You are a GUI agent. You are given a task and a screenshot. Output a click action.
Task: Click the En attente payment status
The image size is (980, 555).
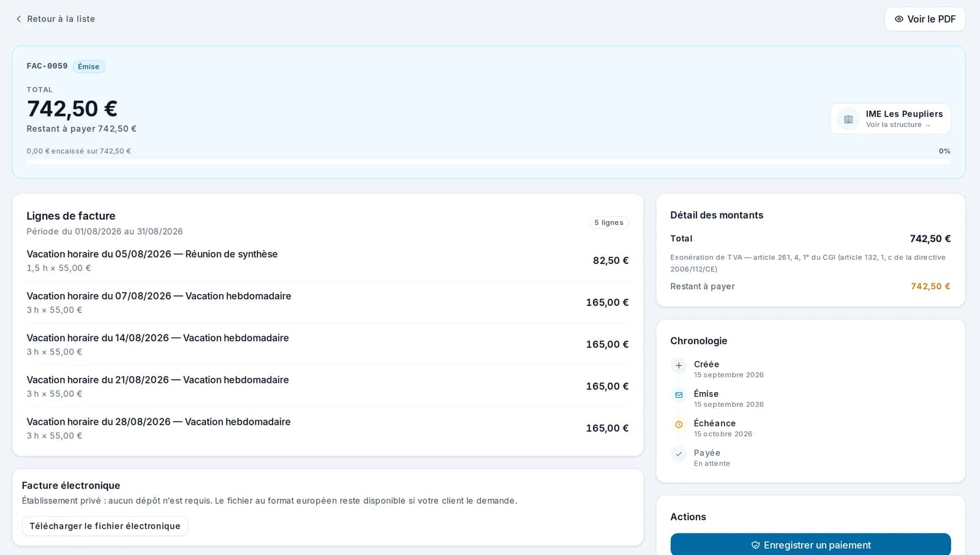pos(712,464)
